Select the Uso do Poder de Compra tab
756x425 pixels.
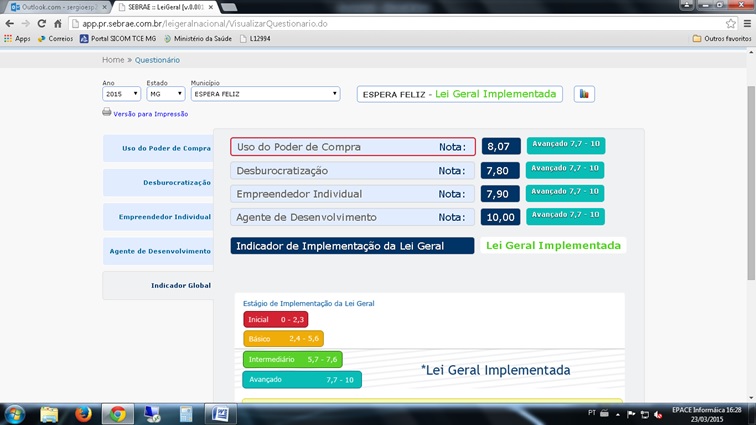click(158, 148)
